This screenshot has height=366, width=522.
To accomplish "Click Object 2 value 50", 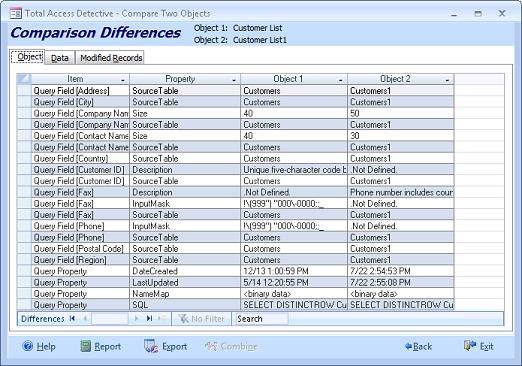I will [x=401, y=113].
